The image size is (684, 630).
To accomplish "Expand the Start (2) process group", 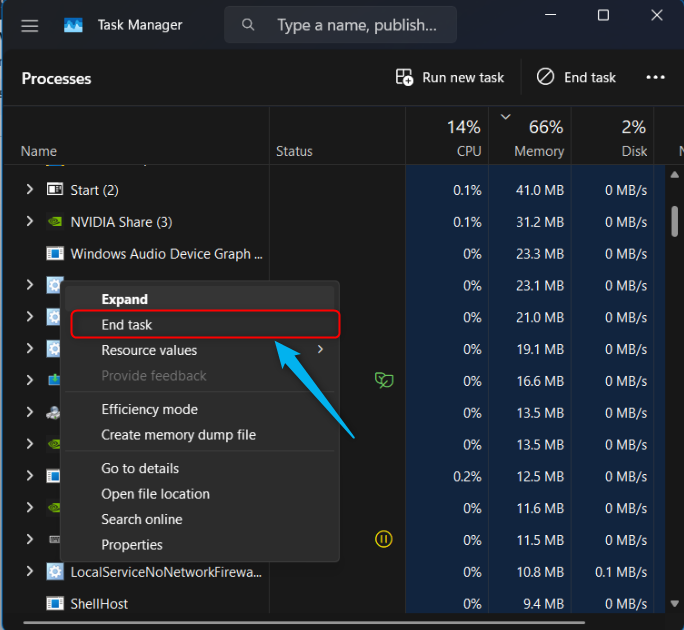I will 29,189.
